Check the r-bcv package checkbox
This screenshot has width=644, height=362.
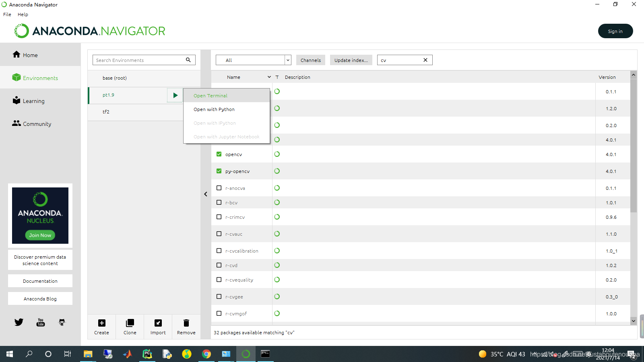tap(219, 202)
